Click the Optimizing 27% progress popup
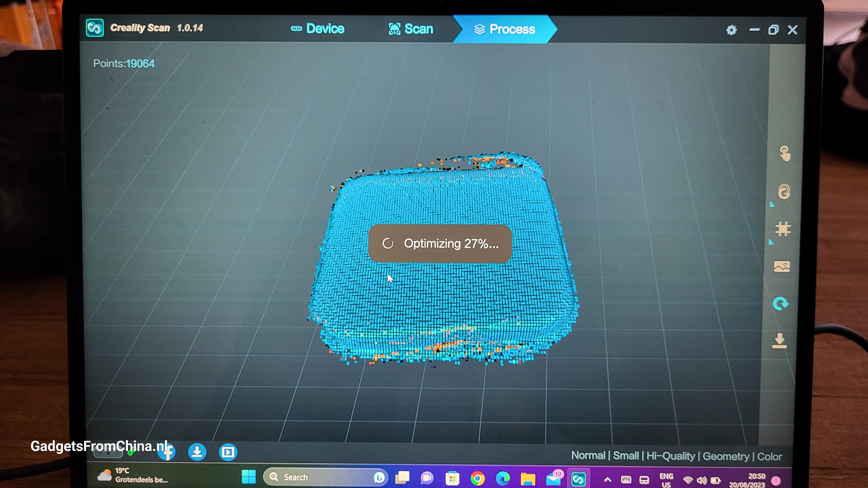868x488 pixels. tap(440, 244)
